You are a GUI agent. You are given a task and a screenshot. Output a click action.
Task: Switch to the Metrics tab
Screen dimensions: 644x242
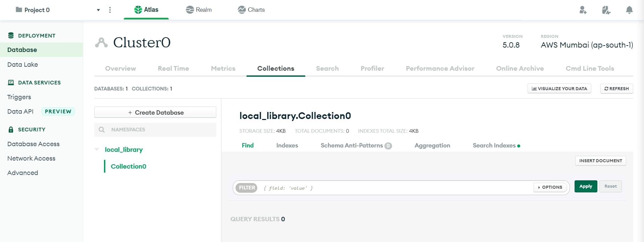pos(223,68)
